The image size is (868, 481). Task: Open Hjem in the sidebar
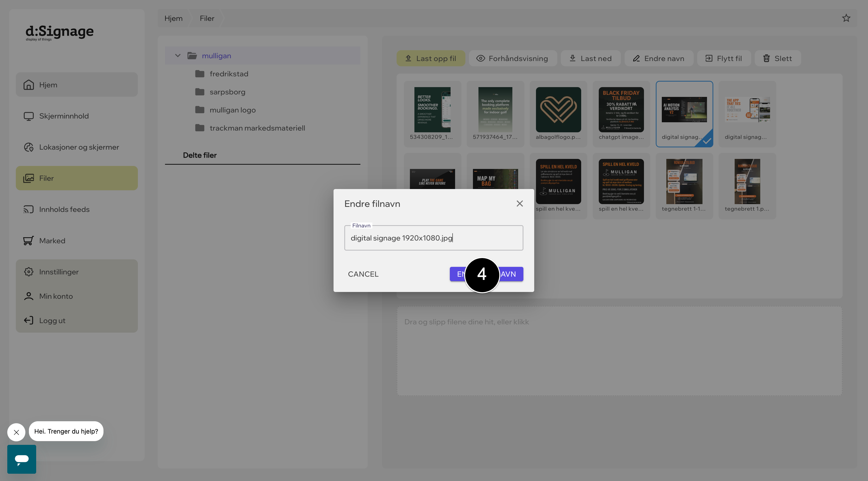77,85
